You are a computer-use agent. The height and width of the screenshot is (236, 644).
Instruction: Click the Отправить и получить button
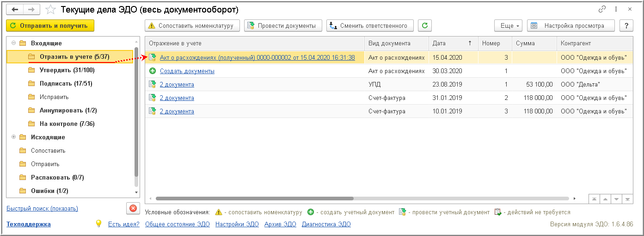[x=50, y=25]
